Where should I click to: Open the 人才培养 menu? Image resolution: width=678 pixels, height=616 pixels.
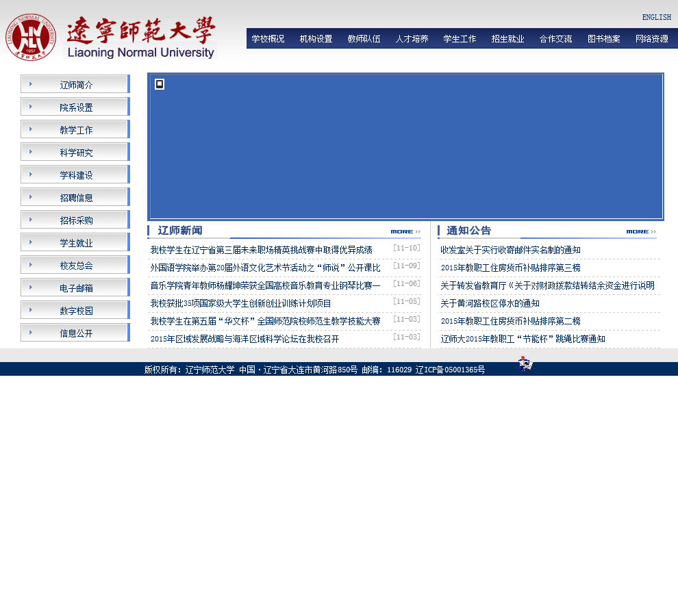pos(412,39)
